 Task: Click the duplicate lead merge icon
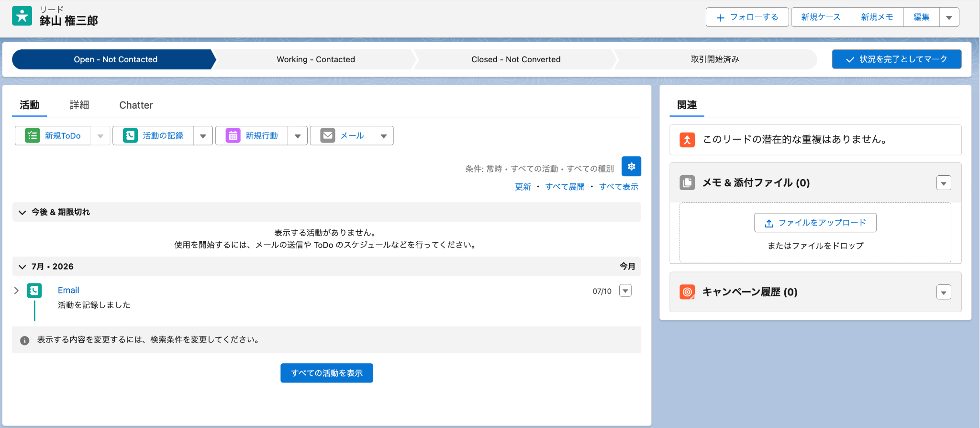click(687, 140)
